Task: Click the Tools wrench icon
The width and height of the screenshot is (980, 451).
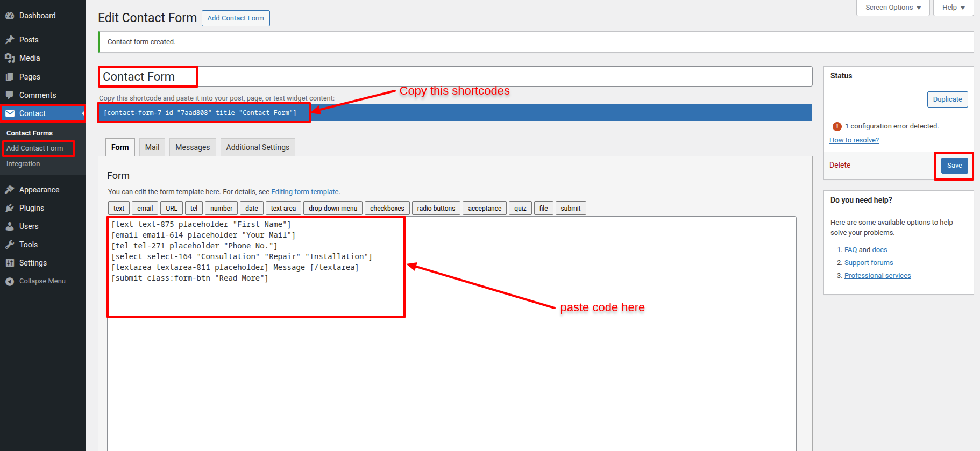Action: [10, 245]
